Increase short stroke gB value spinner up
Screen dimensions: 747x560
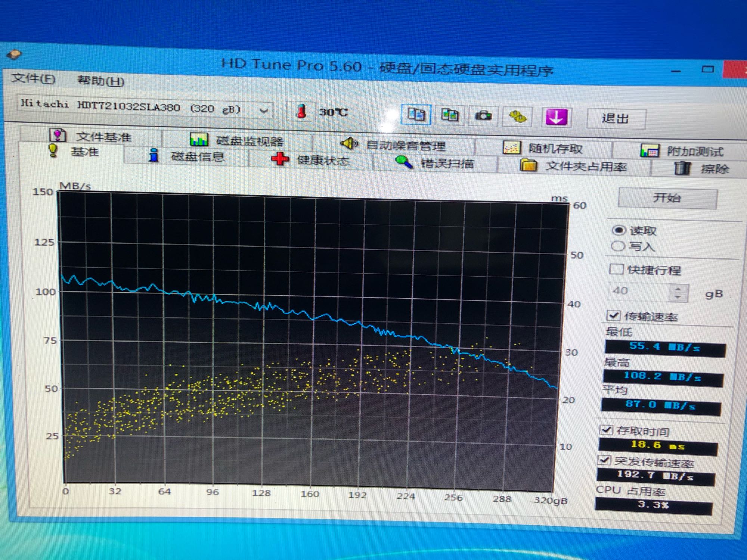click(x=678, y=289)
